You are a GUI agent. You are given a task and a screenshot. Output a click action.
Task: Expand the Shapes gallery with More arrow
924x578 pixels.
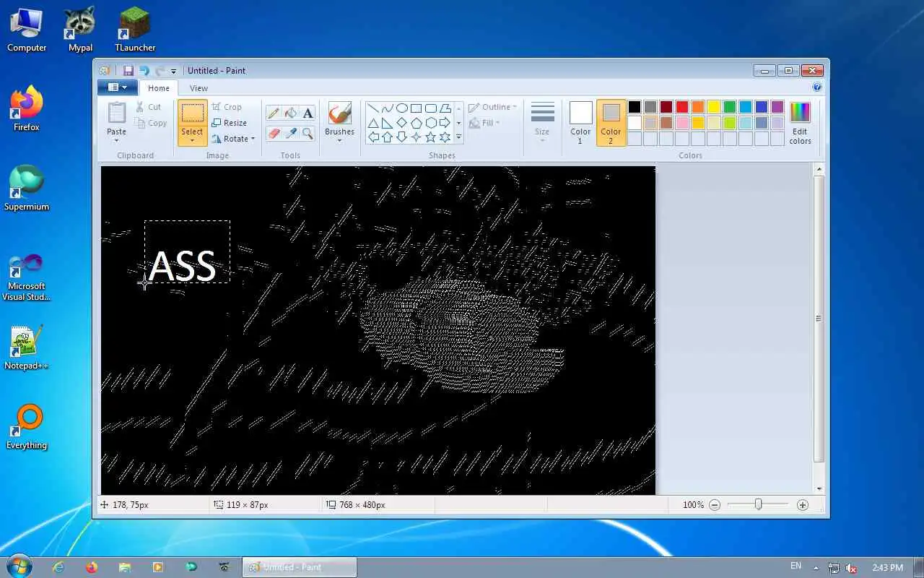[x=458, y=137]
